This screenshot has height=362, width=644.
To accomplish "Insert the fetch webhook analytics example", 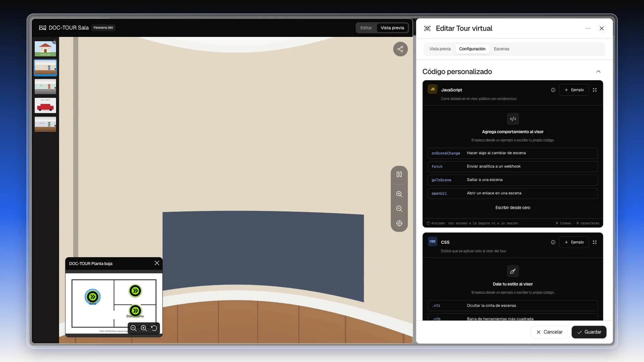I will click(513, 167).
